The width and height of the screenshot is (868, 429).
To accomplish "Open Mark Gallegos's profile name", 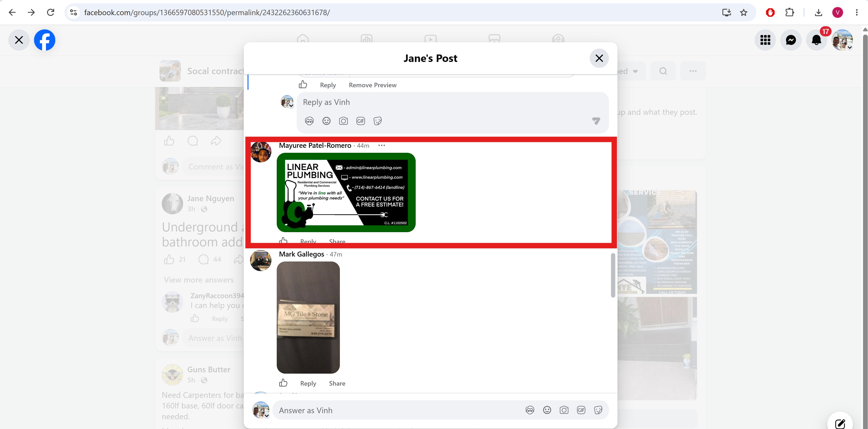I will pyautogui.click(x=301, y=254).
